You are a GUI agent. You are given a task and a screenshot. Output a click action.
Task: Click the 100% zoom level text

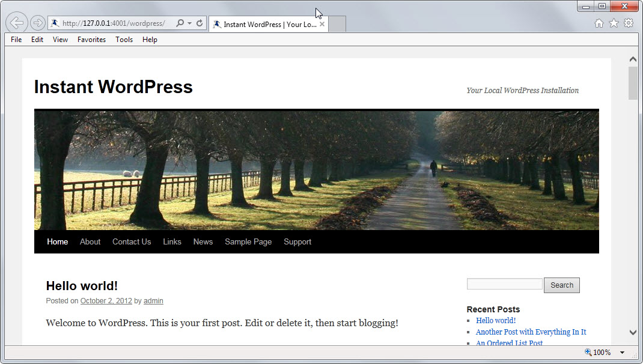click(x=602, y=353)
